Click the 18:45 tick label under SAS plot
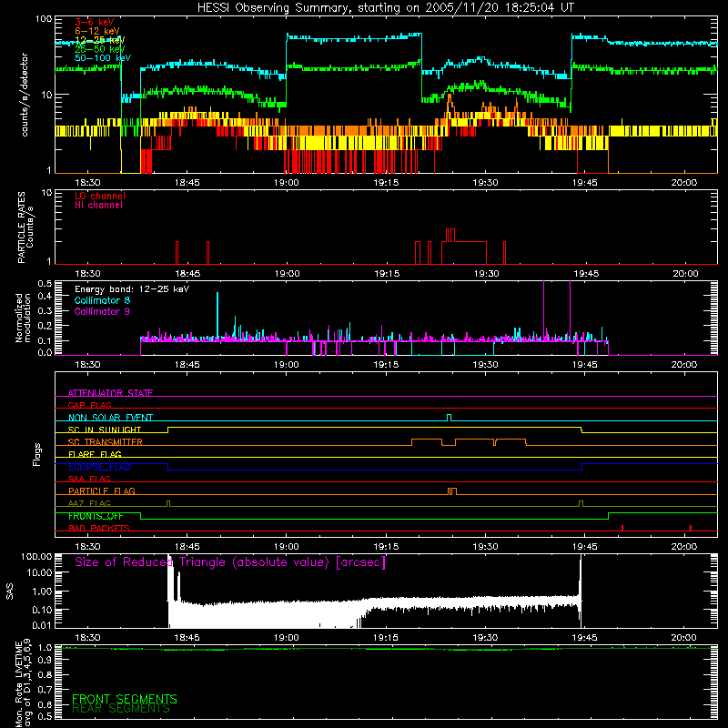The width and height of the screenshot is (728, 728). tap(187, 638)
